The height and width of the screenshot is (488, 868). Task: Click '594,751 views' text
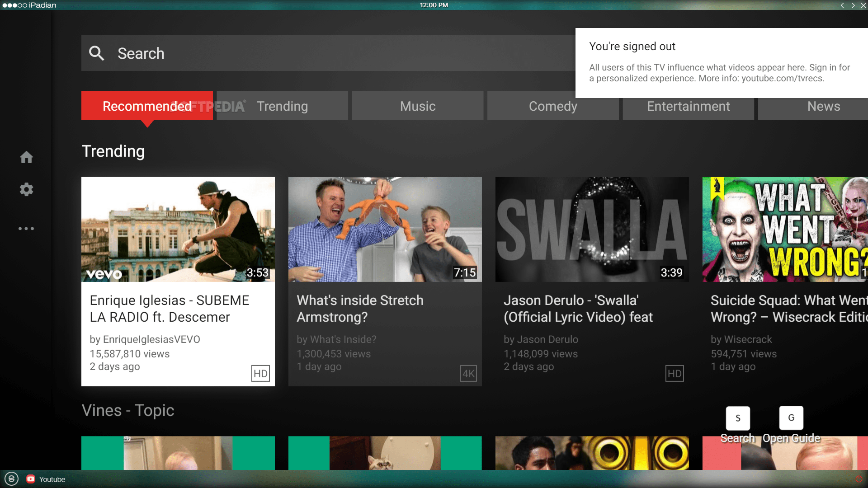click(744, 354)
